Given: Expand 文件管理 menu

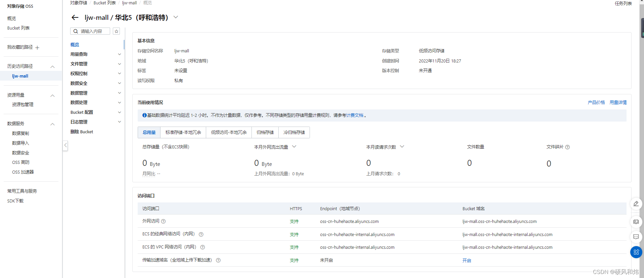Looking at the screenshot, I should (119, 64).
